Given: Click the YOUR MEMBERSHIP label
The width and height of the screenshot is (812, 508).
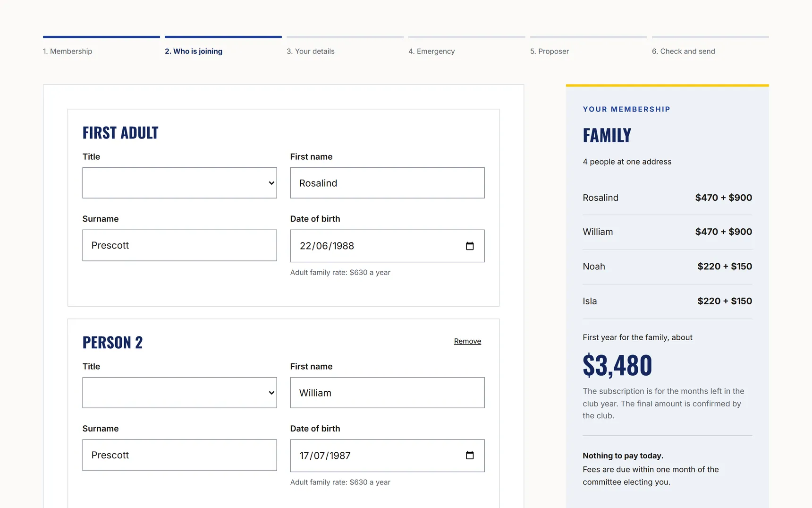Looking at the screenshot, I should pyautogui.click(x=626, y=109).
